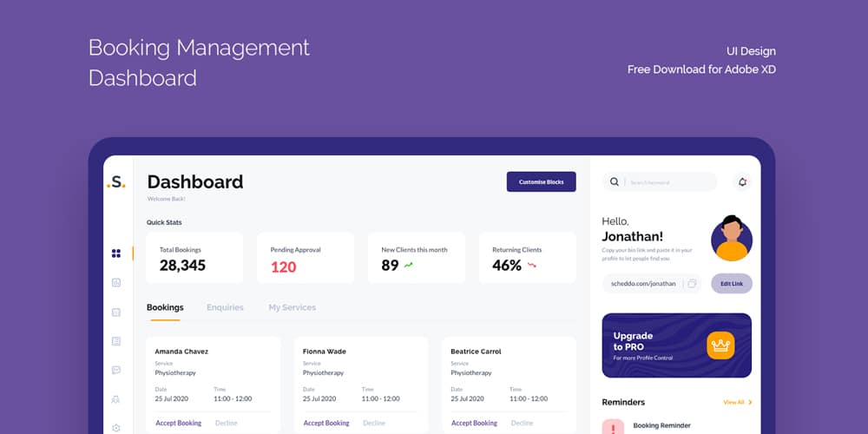Accept Booking for Beatrice Carrol
Image resolution: width=868 pixels, height=434 pixels.
pos(475,423)
